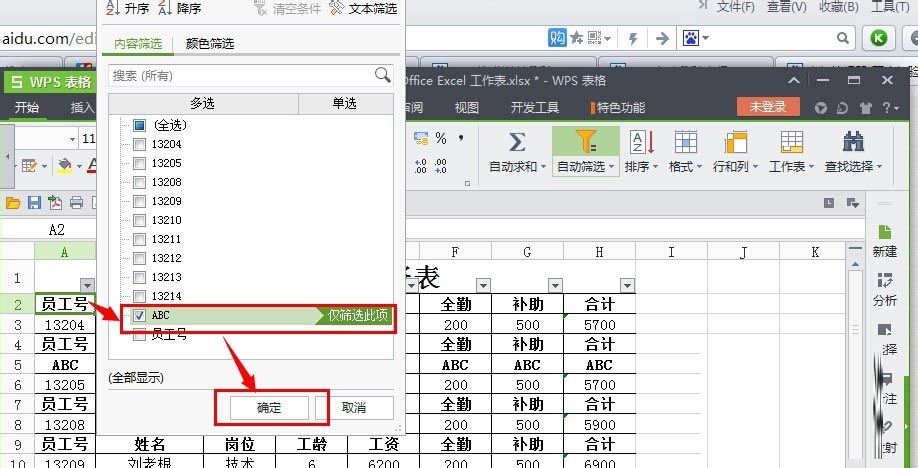
Task: Check the 13204 filter checkbox
Action: pos(139,145)
